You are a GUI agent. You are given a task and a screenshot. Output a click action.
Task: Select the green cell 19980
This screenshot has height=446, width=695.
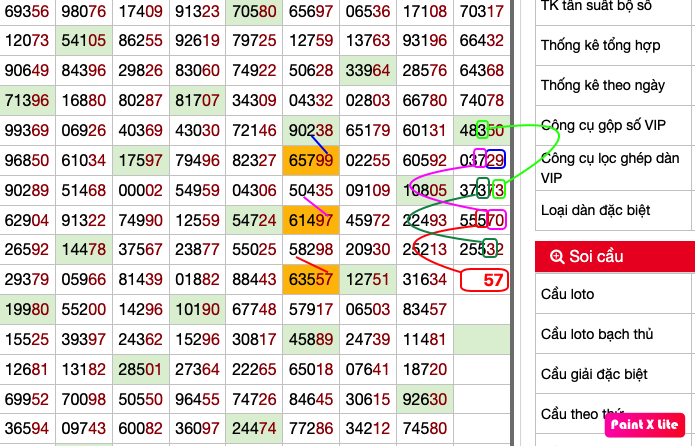26,310
